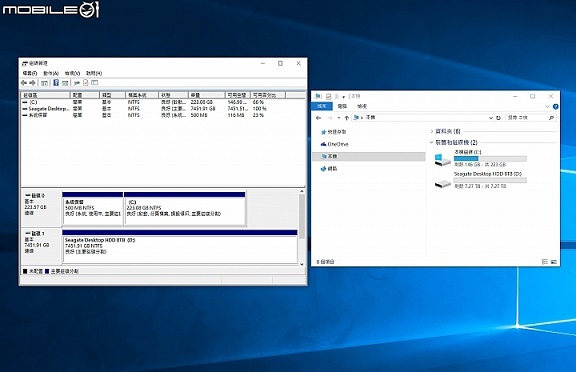
Task: Click the Disk Management vertical scrollbar down arrow
Action: (x=302, y=264)
